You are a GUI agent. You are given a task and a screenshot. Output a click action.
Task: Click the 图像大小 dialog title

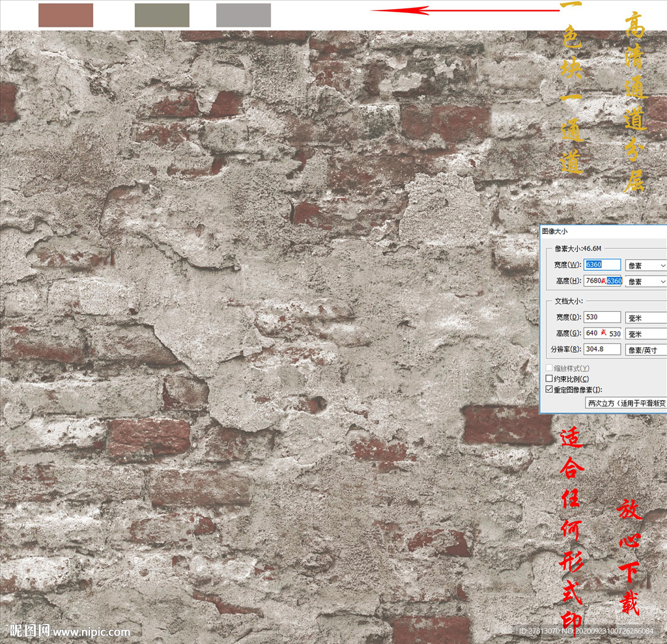[x=555, y=231]
